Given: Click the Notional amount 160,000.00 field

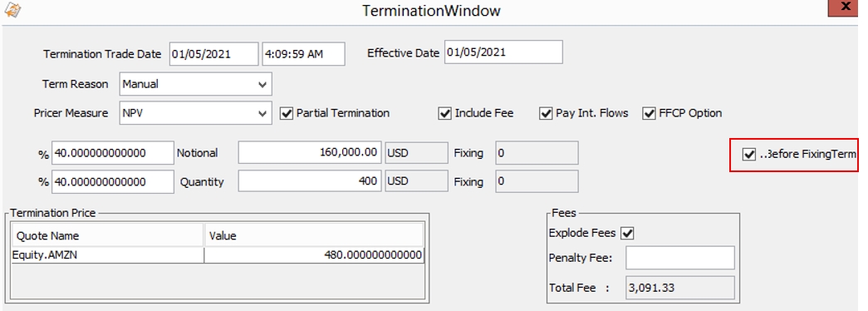Looking at the screenshot, I should click(x=310, y=152).
